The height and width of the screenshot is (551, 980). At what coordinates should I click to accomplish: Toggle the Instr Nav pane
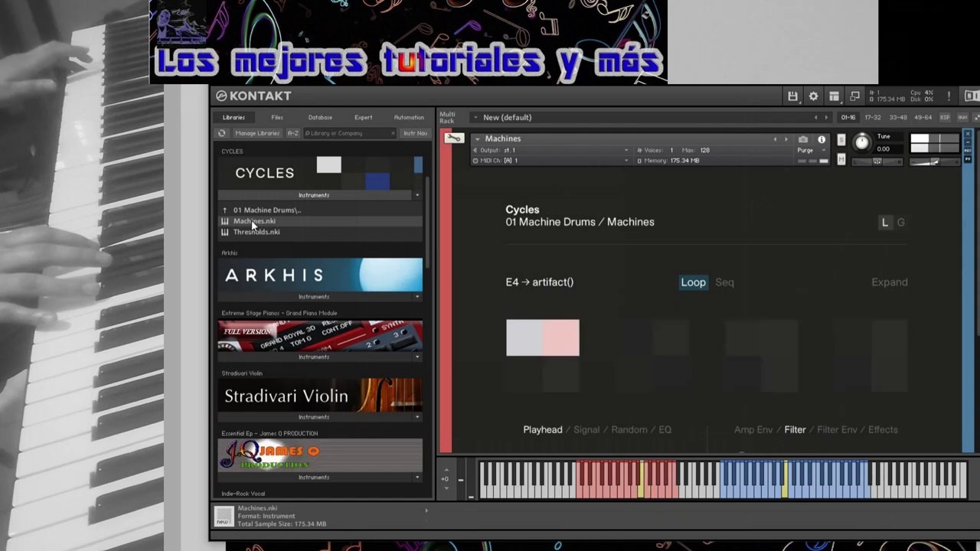(x=416, y=133)
